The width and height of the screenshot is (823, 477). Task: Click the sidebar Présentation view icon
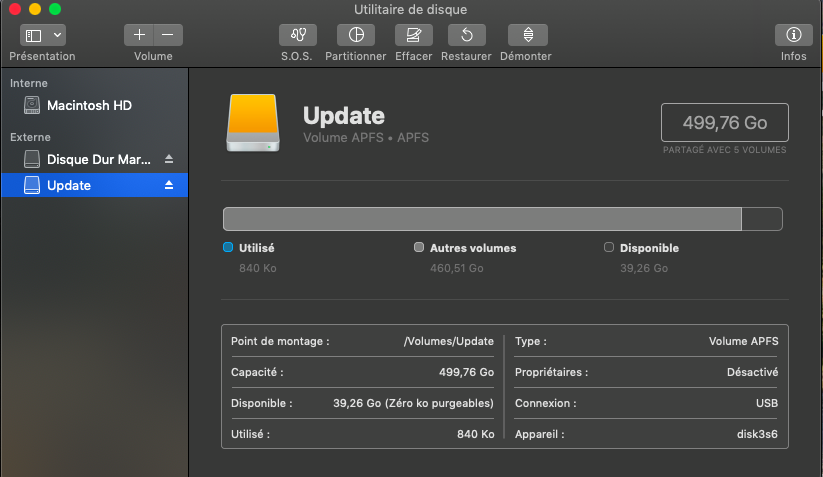point(34,35)
